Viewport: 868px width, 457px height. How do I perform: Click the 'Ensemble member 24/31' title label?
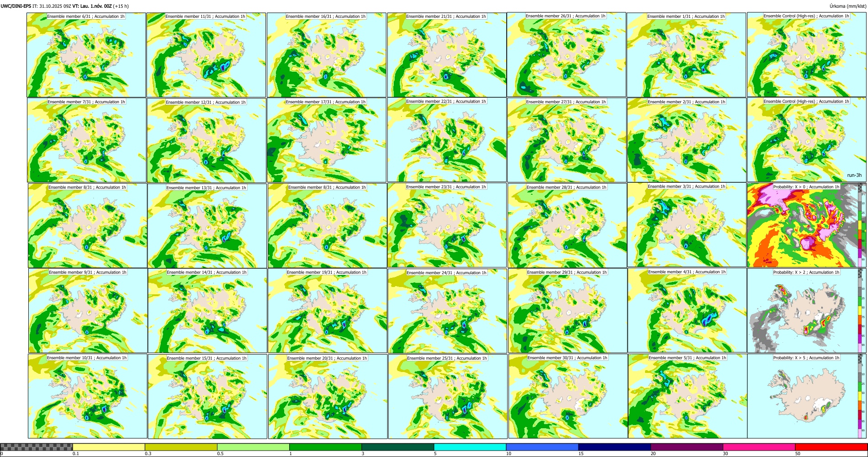point(446,273)
